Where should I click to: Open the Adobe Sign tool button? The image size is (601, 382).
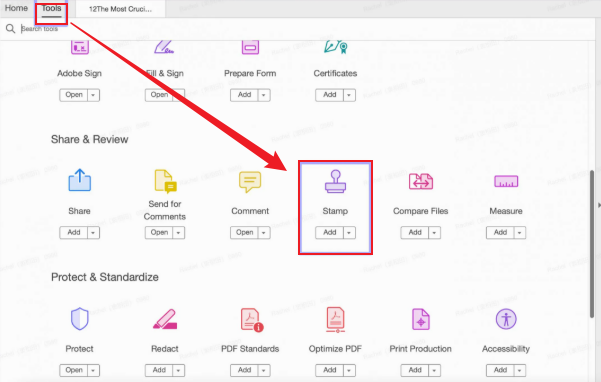pyautogui.click(x=74, y=95)
